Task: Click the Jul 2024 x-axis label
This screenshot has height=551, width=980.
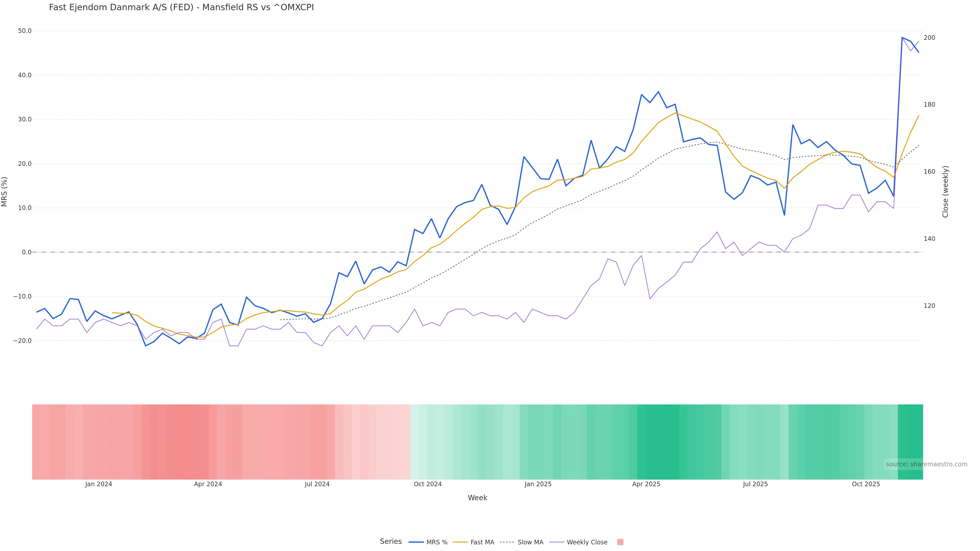Action: [x=317, y=484]
